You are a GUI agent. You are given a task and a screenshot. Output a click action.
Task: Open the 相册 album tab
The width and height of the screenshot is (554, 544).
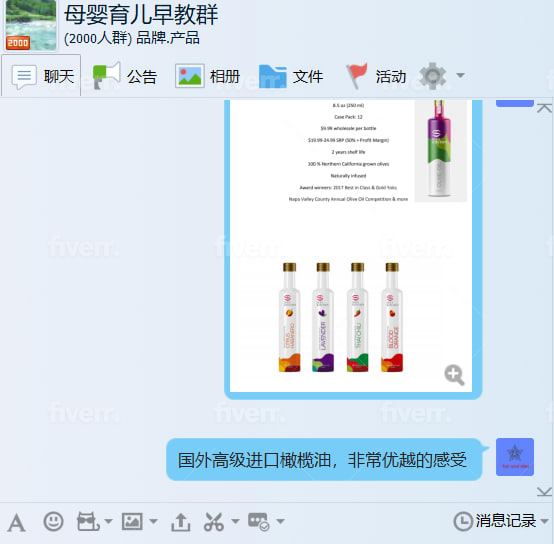tap(207, 76)
